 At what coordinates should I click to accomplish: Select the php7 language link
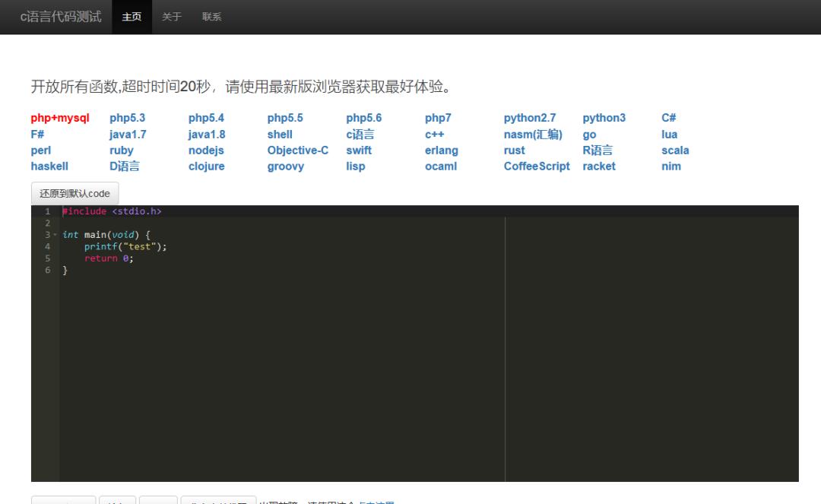[439, 118]
